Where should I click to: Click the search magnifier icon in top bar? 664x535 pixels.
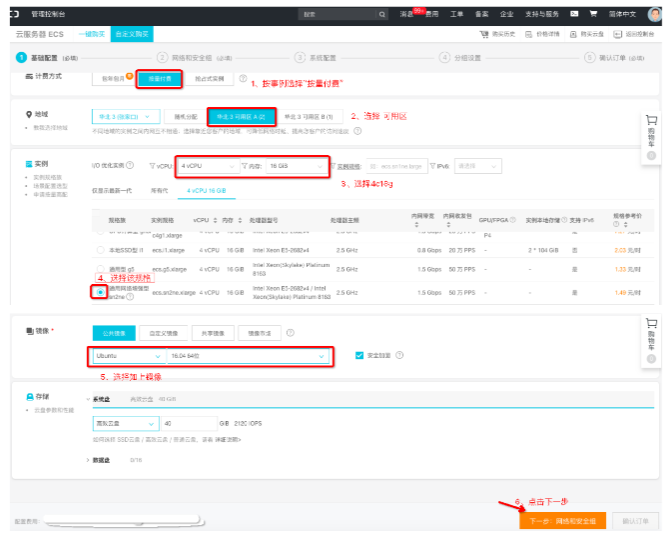click(x=382, y=14)
